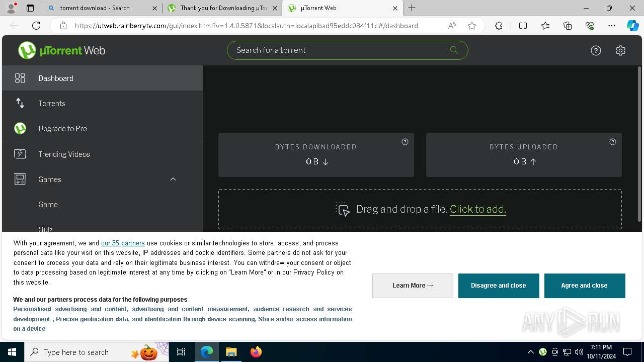Viewport: 644px width, 362px height.
Task: Open the µTorrent Web help icon
Action: 596,50
